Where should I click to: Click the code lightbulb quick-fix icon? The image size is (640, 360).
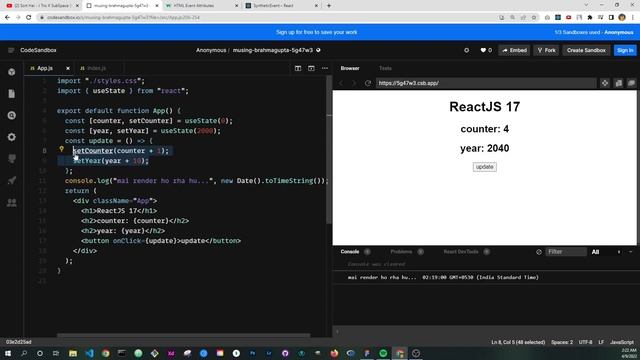pyautogui.click(x=62, y=150)
